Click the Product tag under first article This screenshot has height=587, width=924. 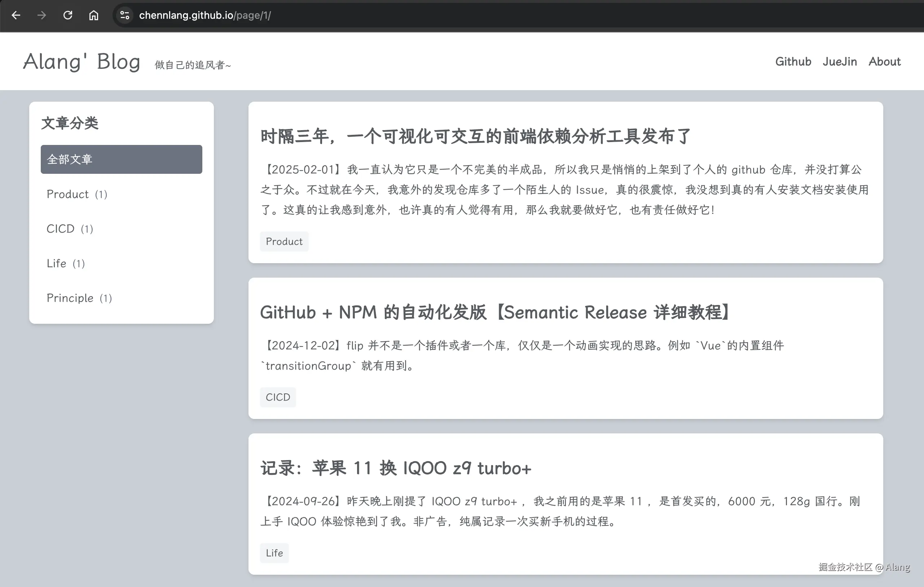tap(284, 242)
